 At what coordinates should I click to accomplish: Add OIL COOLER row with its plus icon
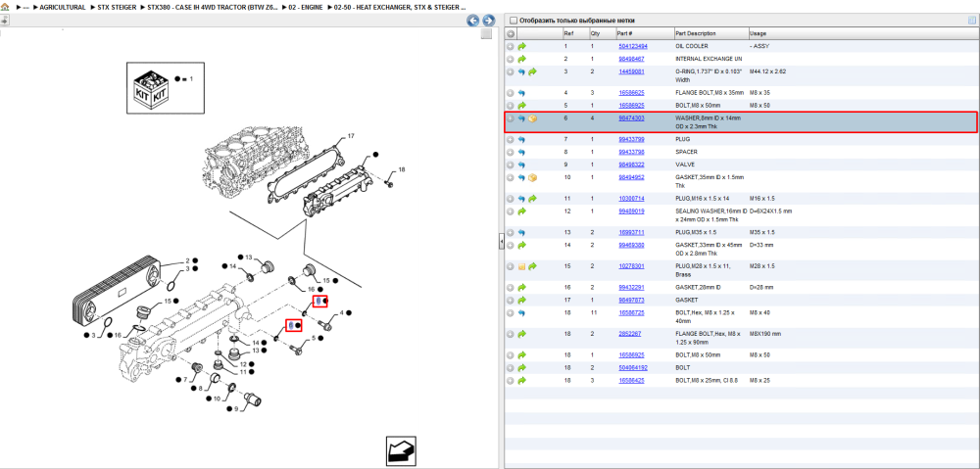click(511, 46)
